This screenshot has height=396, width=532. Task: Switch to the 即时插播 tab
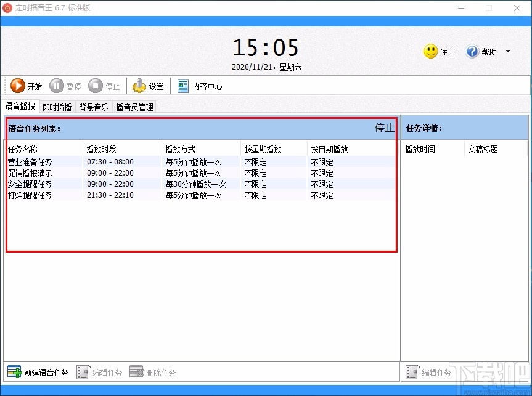[57, 107]
